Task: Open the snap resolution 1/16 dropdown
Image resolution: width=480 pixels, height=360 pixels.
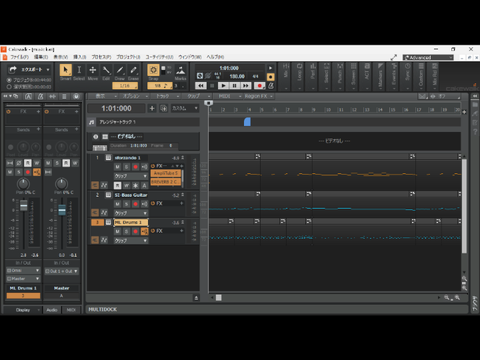Action: click(125, 86)
